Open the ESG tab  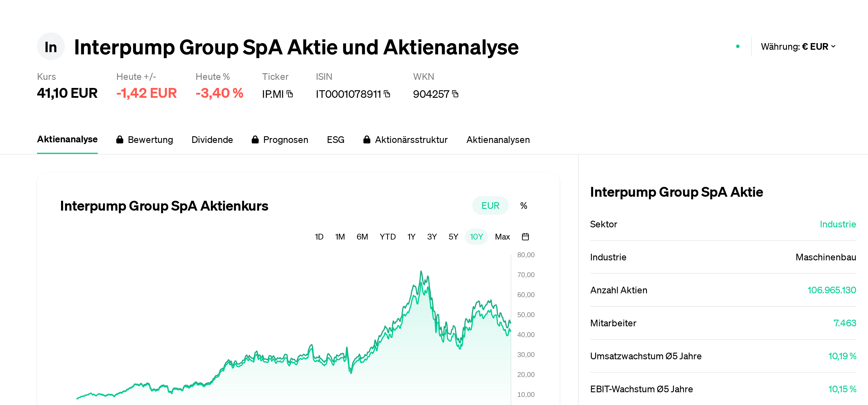(x=336, y=139)
